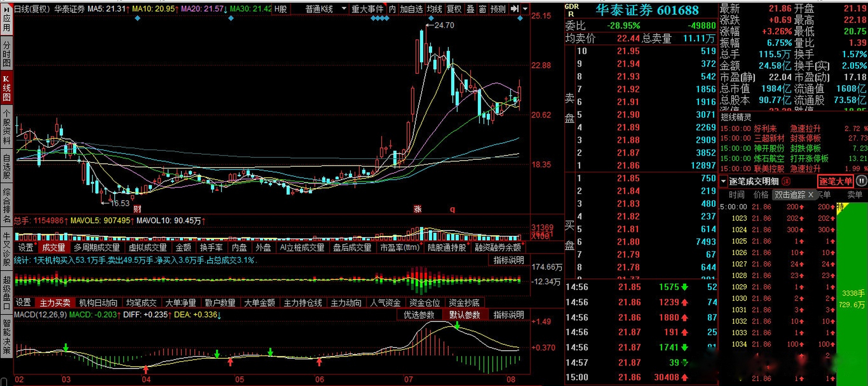868x386 pixels.
Task: Toggle the 均线 moving average display
Action: click(x=434, y=9)
